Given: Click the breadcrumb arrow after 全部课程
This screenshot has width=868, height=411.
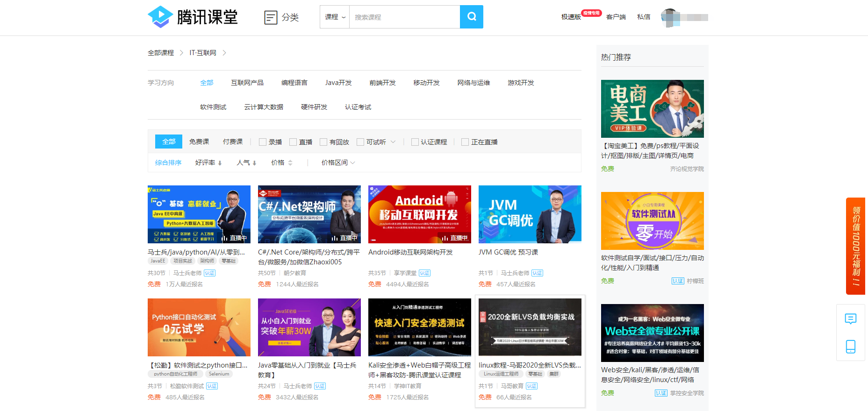Looking at the screenshot, I should tap(181, 53).
